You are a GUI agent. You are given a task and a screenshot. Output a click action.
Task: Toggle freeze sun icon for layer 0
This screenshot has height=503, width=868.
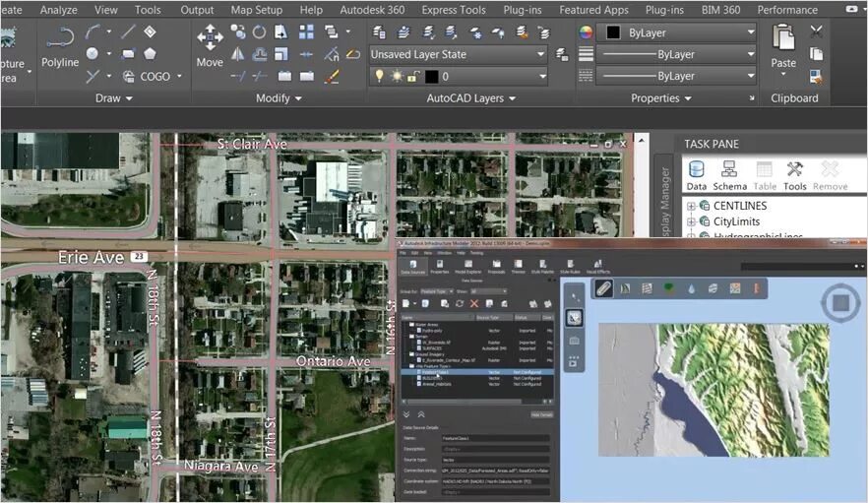(397, 76)
